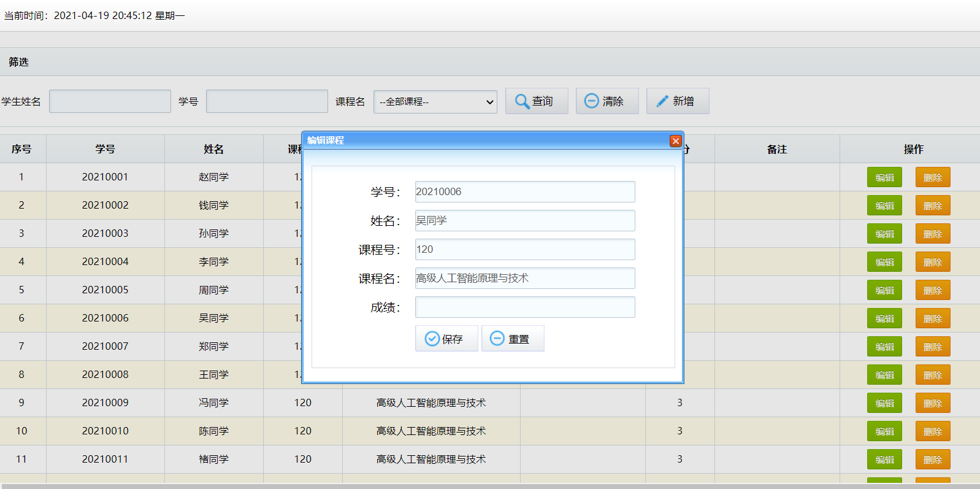The image size is (980, 489).
Task: Click the horizontal scrollbar at bottom
Action: tap(490, 486)
